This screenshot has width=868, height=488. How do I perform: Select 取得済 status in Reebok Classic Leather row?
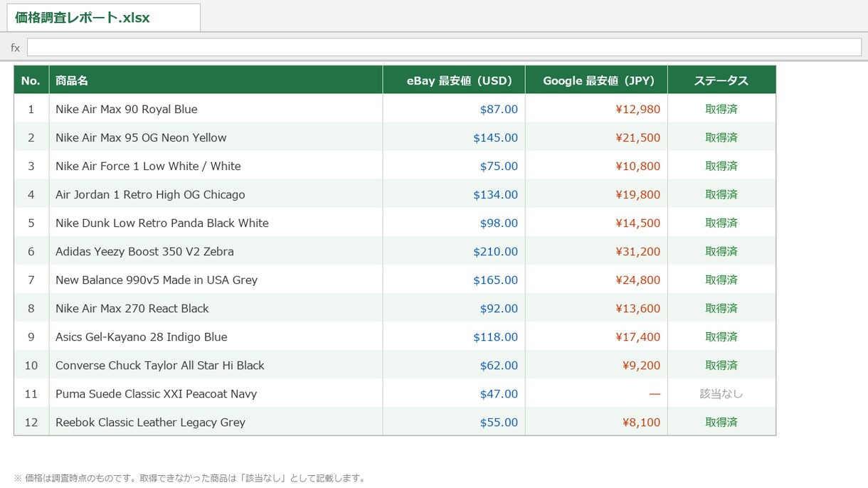[x=721, y=422]
